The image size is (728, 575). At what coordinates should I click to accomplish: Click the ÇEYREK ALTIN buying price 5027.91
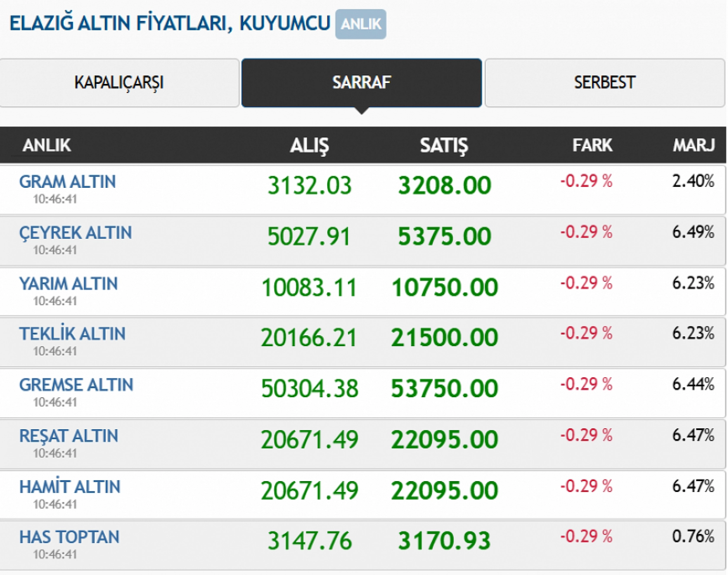pyautogui.click(x=309, y=237)
